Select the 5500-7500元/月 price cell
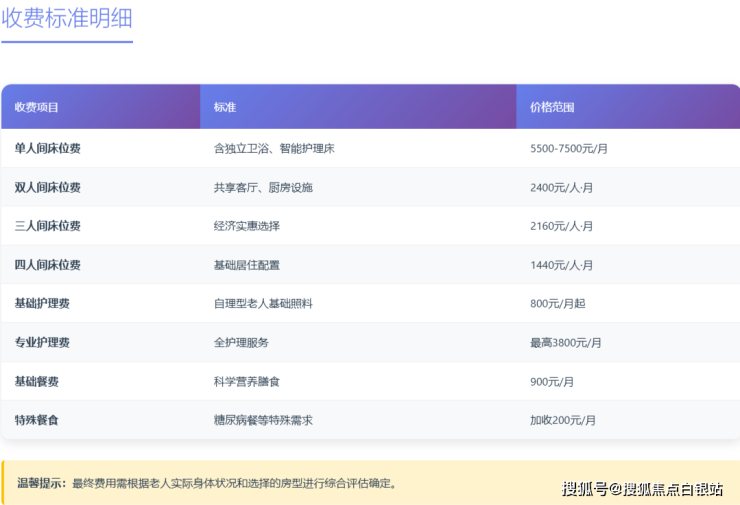The width and height of the screenshot is (740, 505). 569,148
